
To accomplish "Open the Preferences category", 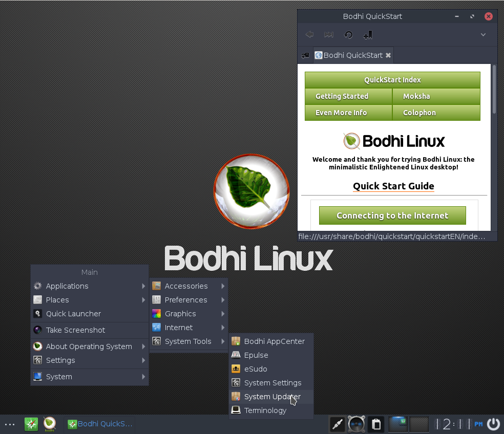I will (188, 300).
